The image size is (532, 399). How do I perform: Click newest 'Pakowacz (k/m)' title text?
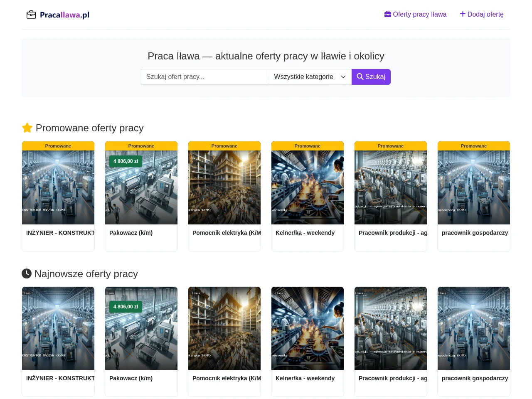[131, 378]
